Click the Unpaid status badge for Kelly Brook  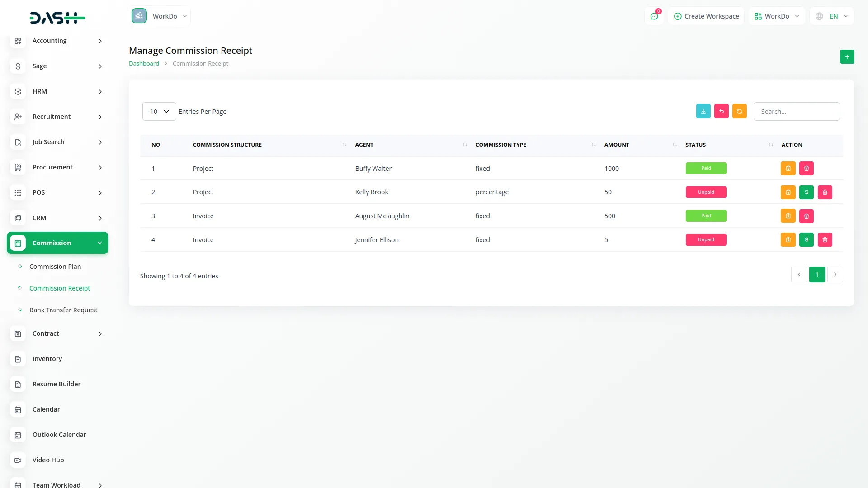click(x=706, y=192)
